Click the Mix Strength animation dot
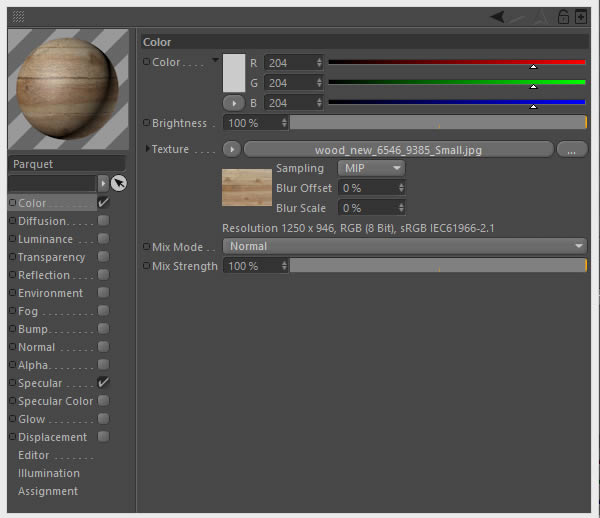This screenshot has width=600, height=518. 146,266
